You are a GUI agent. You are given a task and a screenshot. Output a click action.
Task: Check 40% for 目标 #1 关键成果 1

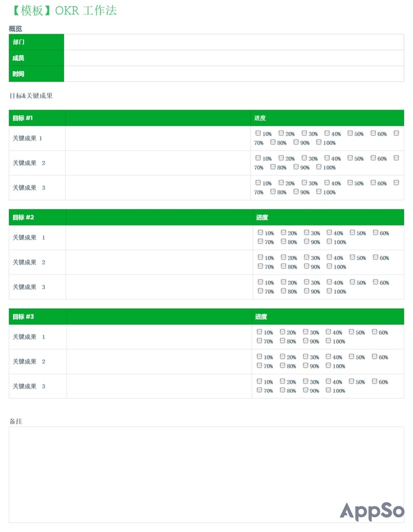click(327, 134)
